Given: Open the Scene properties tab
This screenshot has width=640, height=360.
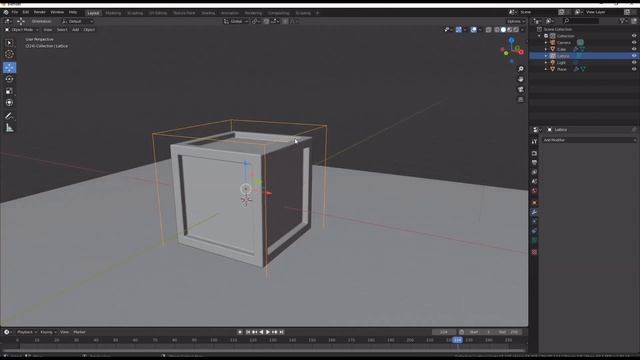Looking at the screenshot, I should 534,181.
